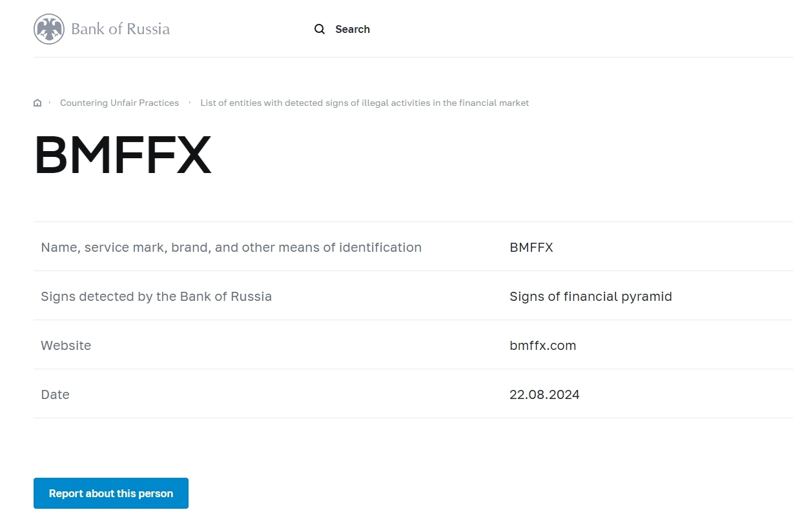Open 'List of entities with detected signs' breadcrumb

364,103
